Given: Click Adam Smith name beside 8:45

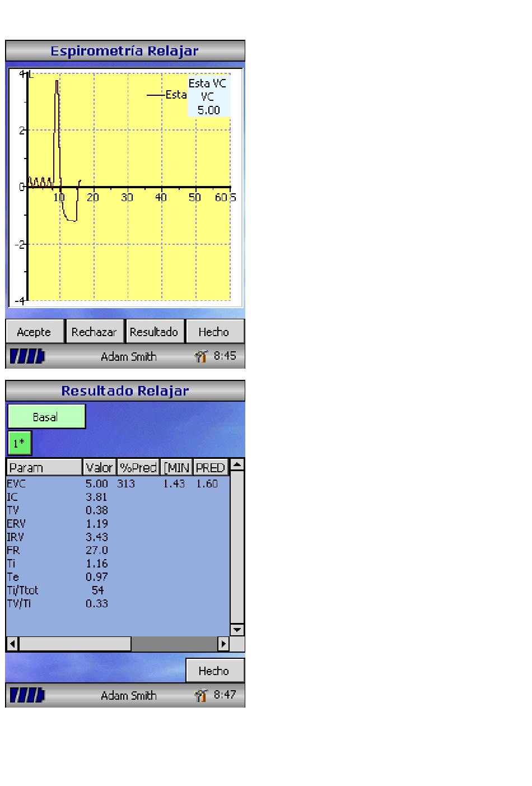Looking at the screenshot, I should pos(129,356).
